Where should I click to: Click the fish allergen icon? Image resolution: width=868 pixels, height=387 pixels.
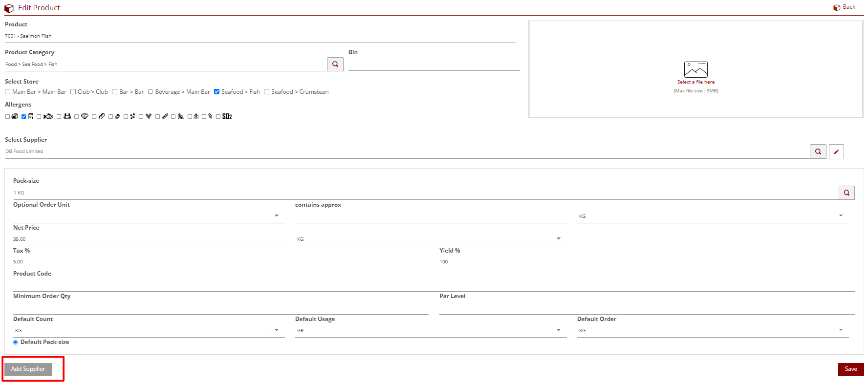tap(48, 116)
